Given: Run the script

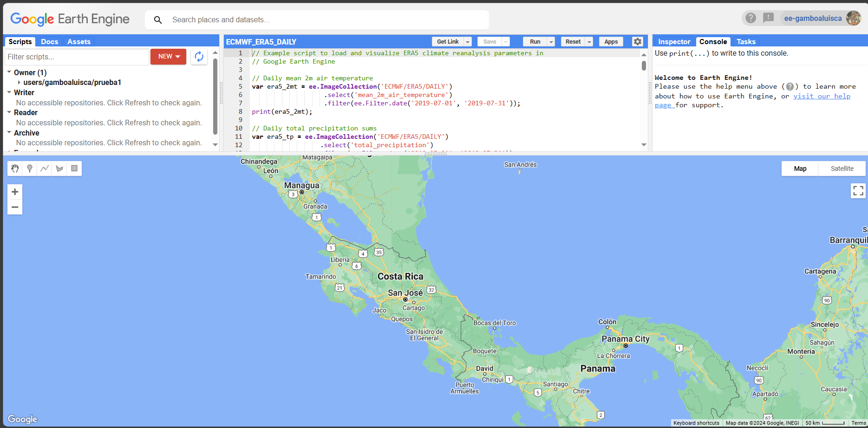Looking at the screenshot, I should [x=535, y=42].
